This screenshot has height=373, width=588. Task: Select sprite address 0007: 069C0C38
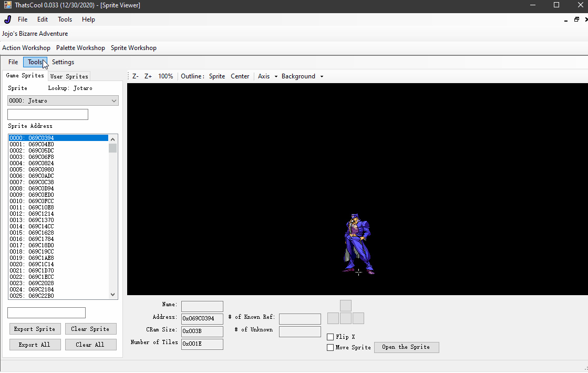[x=58, y=182]
